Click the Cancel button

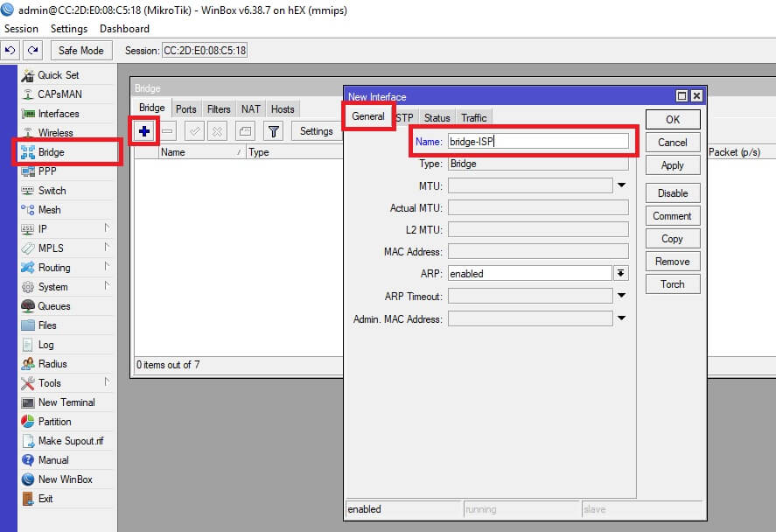click(x=673, y=143)
